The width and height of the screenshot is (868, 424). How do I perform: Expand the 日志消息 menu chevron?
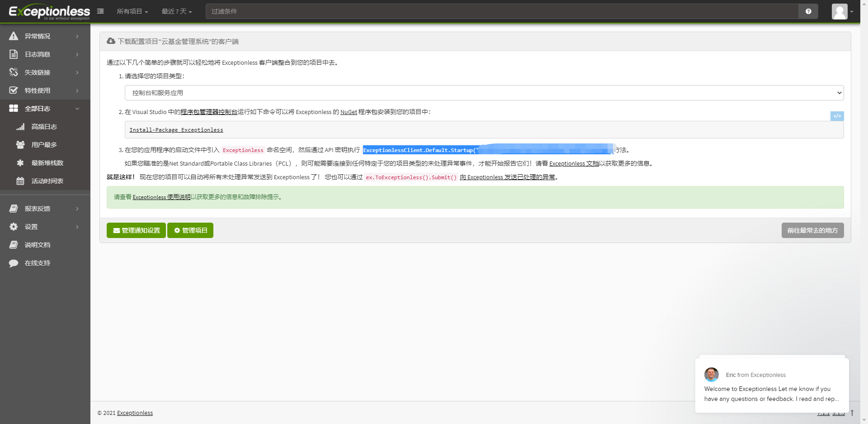(77, 54)
